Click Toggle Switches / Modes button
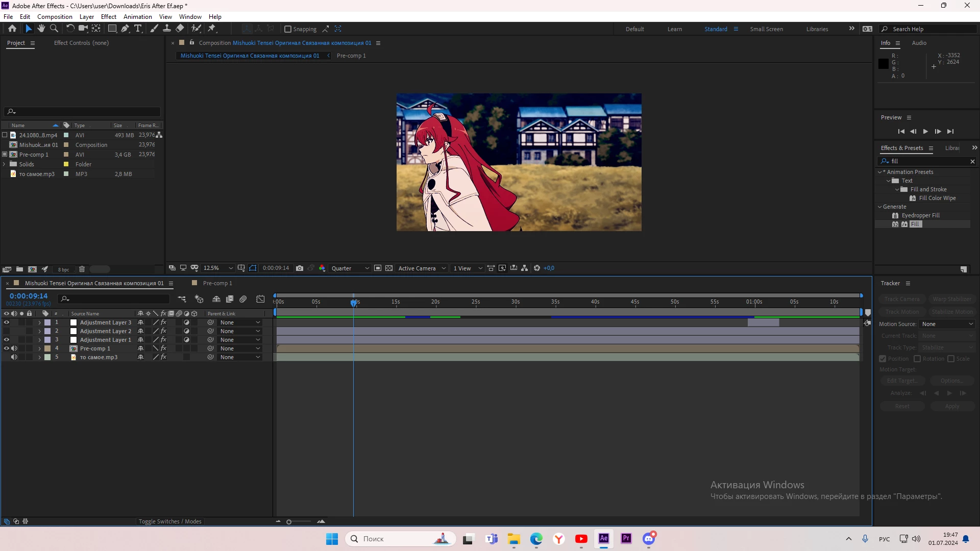Viewport: 980px width, 551px height. pyautogui.click(x=170, y=521)
